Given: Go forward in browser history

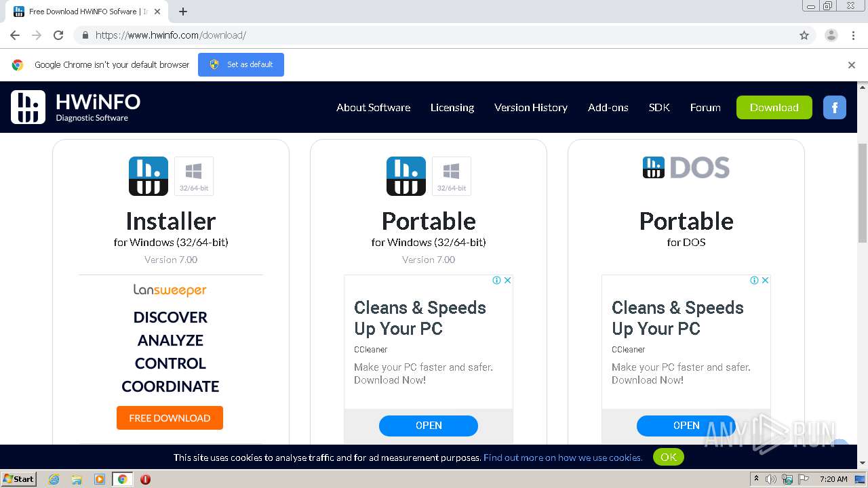Looking at the screenshot, I should click(37, 35).
